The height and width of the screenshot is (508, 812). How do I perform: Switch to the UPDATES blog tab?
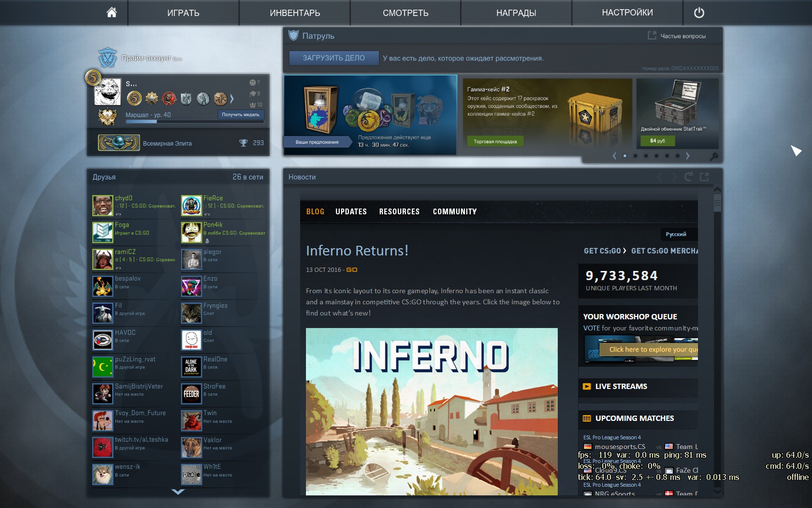351,211
